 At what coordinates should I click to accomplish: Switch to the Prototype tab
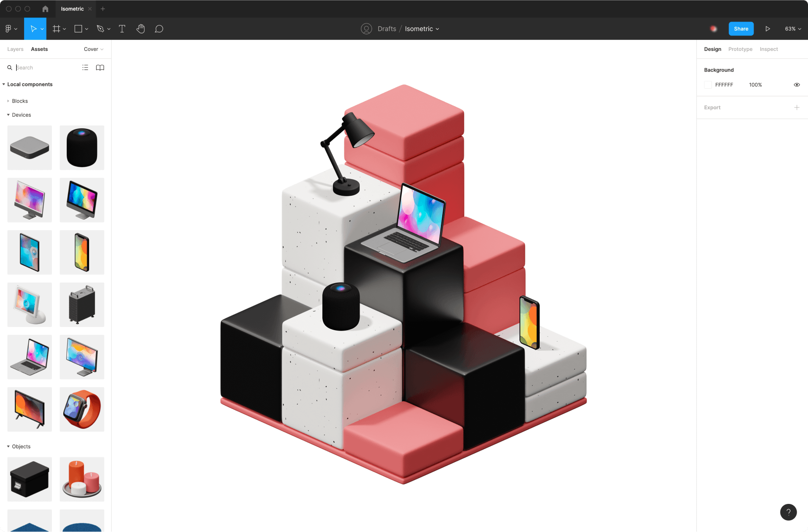pyautogui.click(x=740, y=49)
